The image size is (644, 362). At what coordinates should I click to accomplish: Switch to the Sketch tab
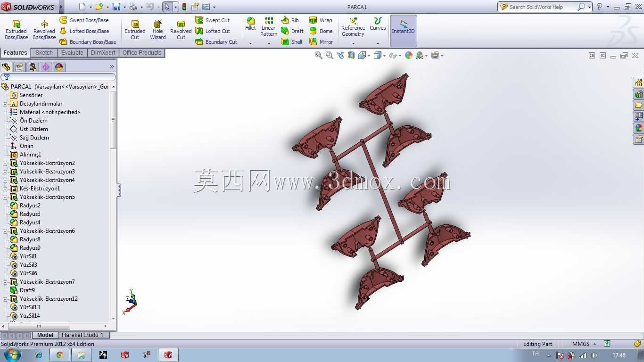(x=44, y=53)
